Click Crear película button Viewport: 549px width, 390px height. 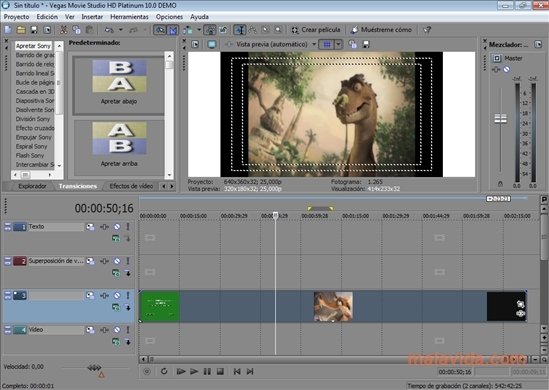[316, 30]
